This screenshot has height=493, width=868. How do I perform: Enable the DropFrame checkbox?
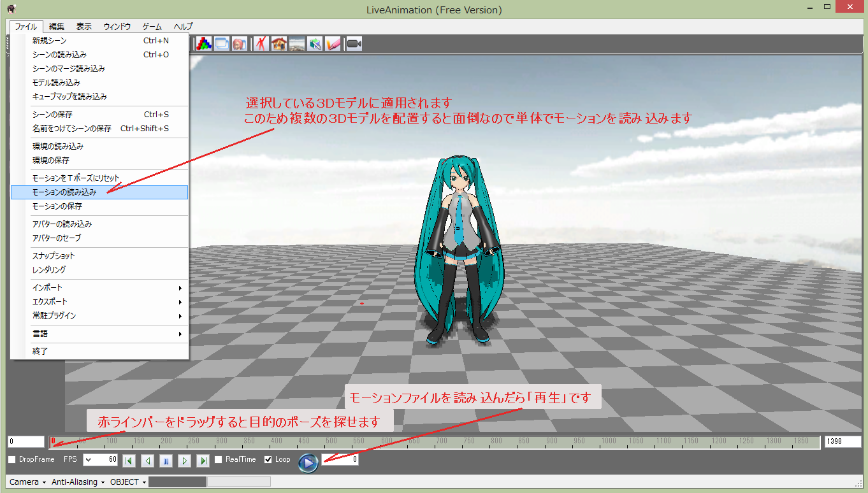(x=12, y=459)
